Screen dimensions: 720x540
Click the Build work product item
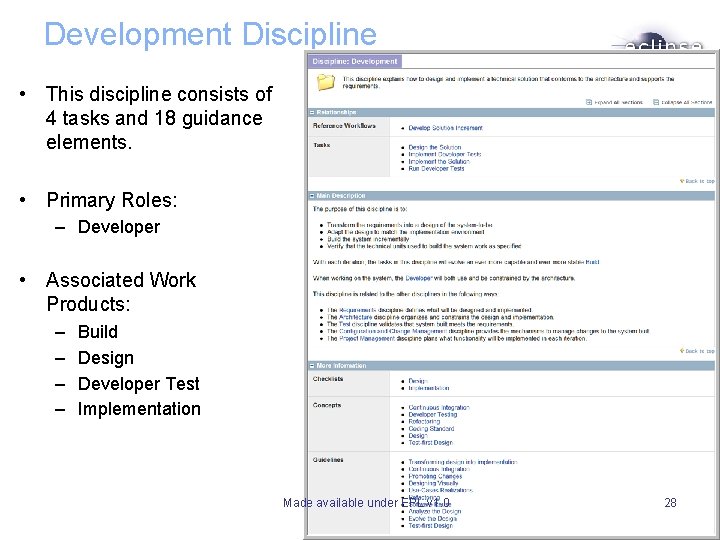(x=98, y=332)
